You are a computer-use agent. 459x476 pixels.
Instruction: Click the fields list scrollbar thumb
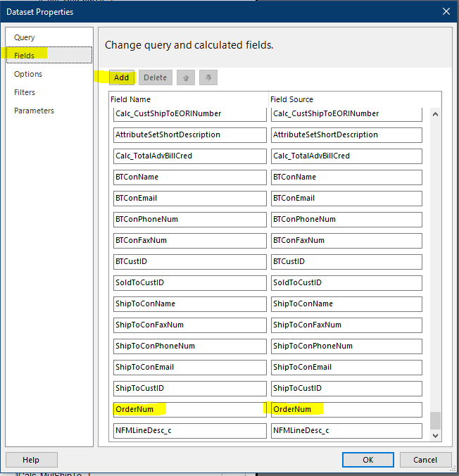pos(435,421)
